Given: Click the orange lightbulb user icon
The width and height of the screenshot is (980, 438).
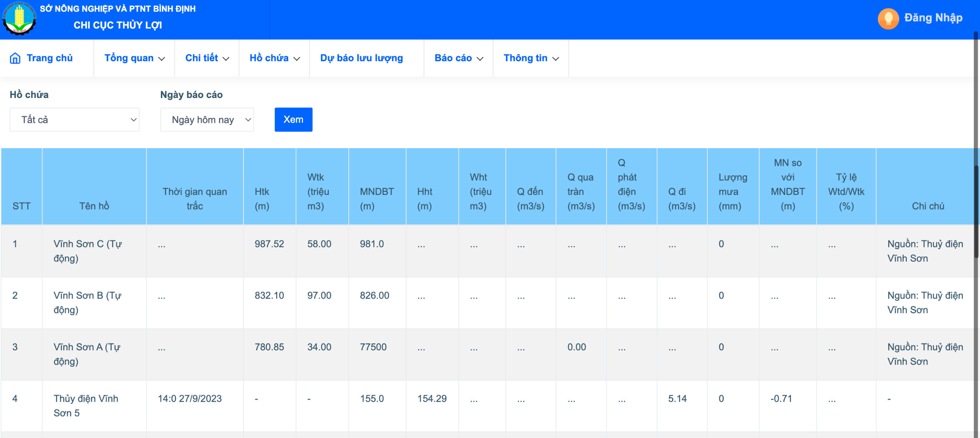Looking at the screenshot, I should [x=888, y=18].
